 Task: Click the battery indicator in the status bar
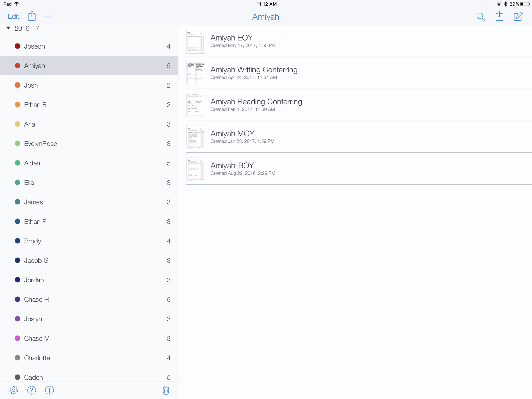pos(525,4)
